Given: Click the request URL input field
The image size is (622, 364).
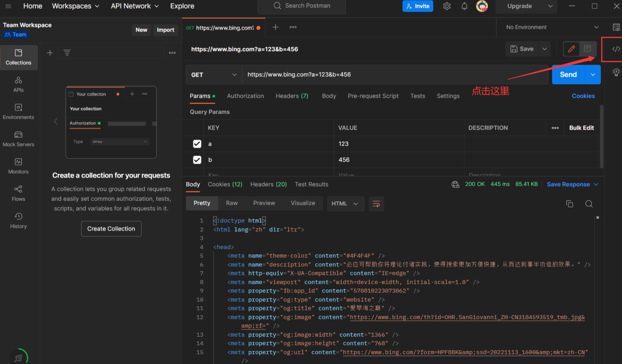Looking at the screenshot, I should [395, 75].
